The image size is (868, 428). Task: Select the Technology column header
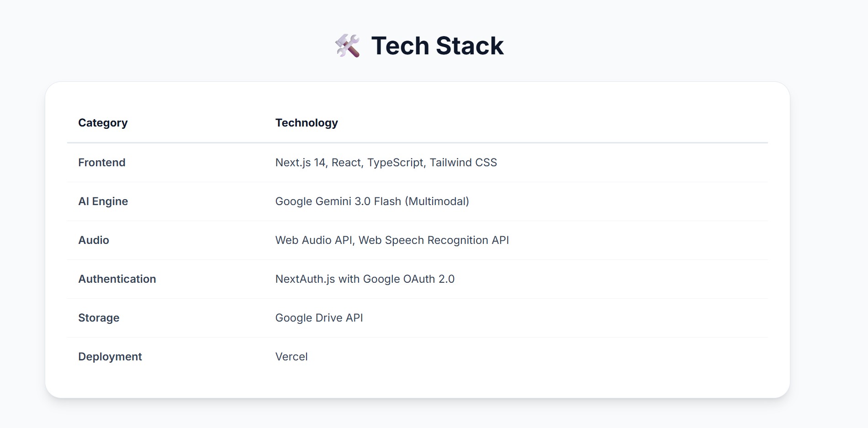307,123
